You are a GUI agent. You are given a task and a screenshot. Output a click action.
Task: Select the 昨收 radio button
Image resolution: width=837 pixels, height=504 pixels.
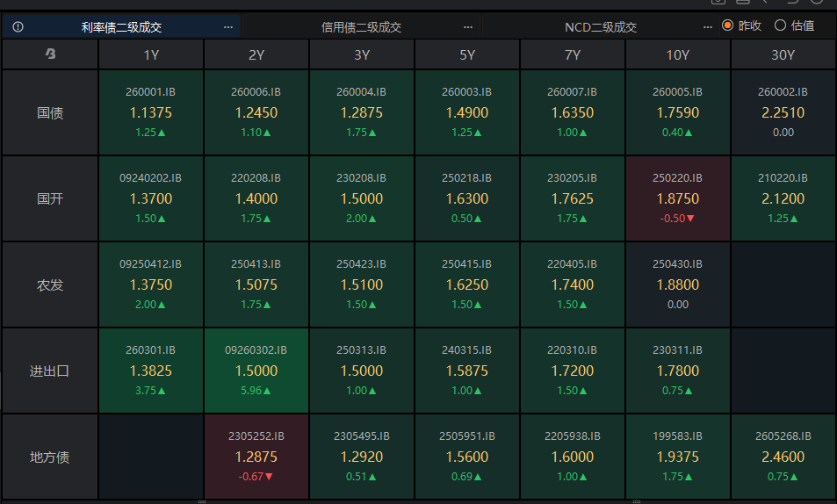[727, 25]
